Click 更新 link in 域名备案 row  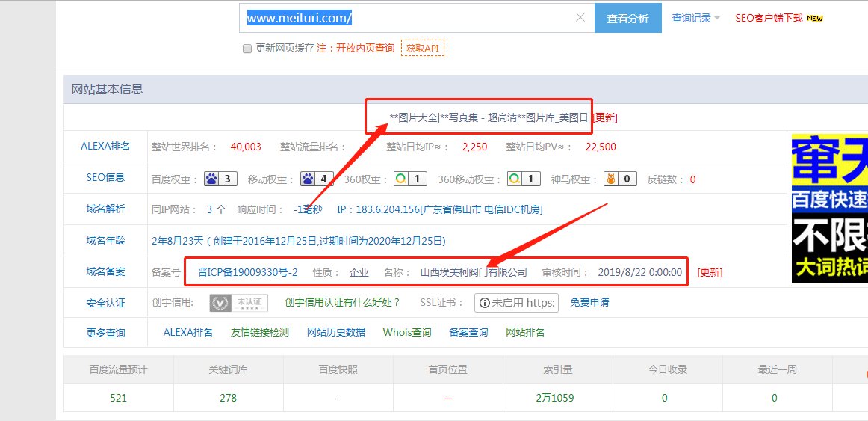click(x=710, y=272)
